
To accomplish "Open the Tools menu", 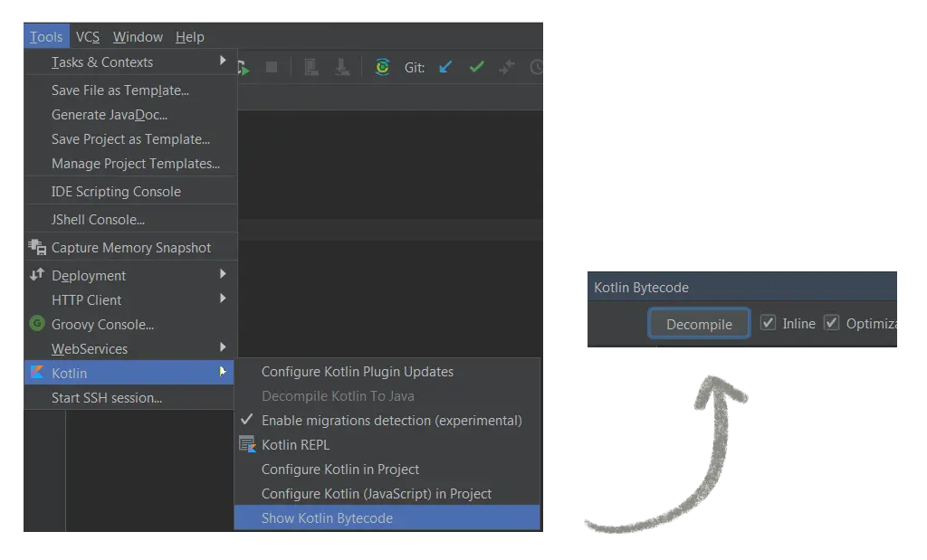I will (x=46, y=36).
